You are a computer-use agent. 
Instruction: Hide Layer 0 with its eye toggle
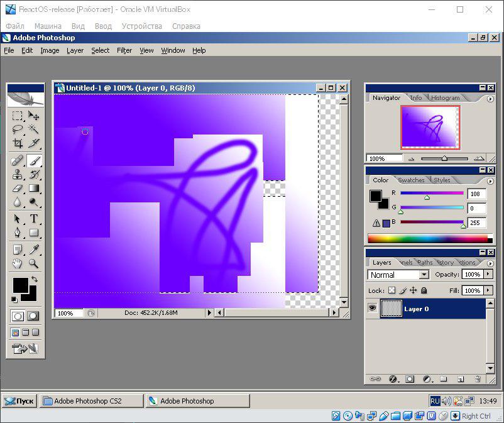click(371, 309)
